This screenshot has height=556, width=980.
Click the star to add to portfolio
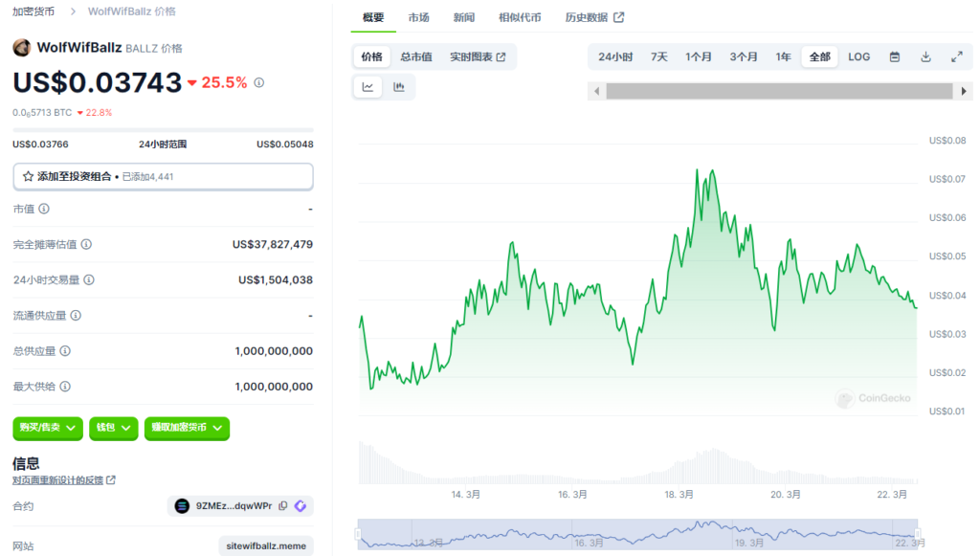coord(28,177)
